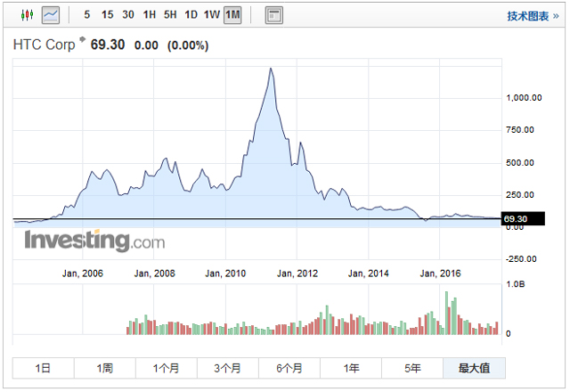Click the Jan, 2008 axis label

pos(154,274)
